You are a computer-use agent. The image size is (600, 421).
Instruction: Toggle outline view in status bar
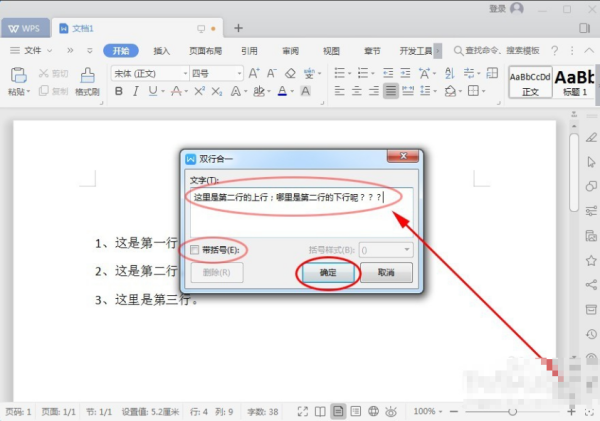click(x=355, y=411)
